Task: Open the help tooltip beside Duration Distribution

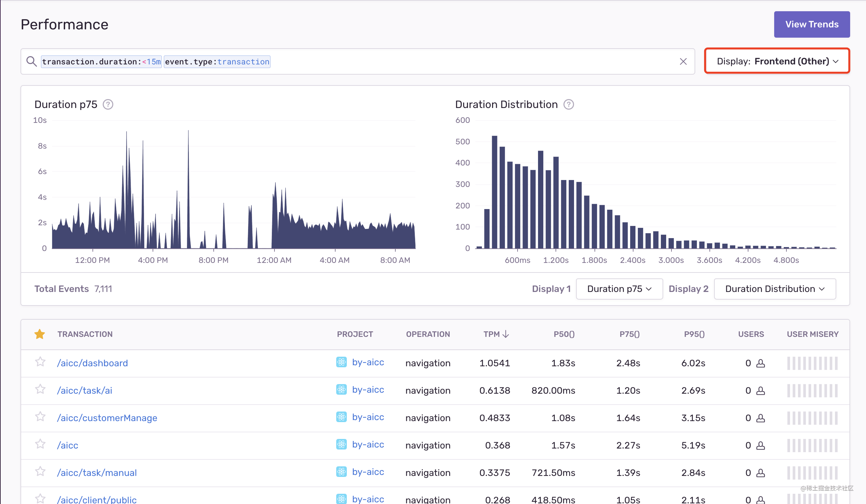Action: point(568,104)
